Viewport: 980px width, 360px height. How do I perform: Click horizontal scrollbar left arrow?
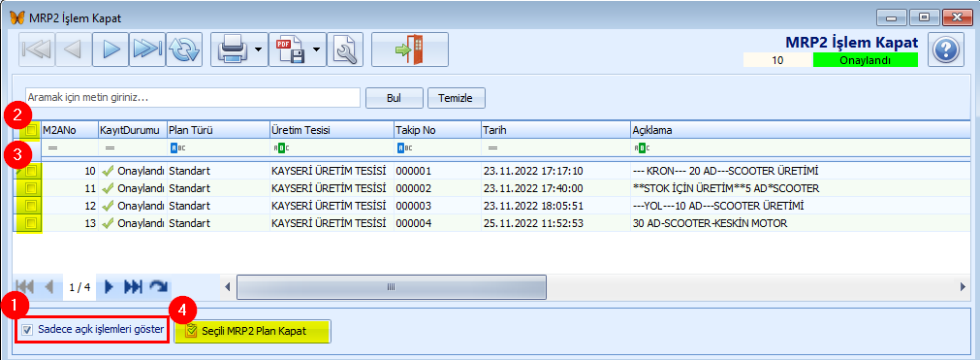click(x=228, y=287)
